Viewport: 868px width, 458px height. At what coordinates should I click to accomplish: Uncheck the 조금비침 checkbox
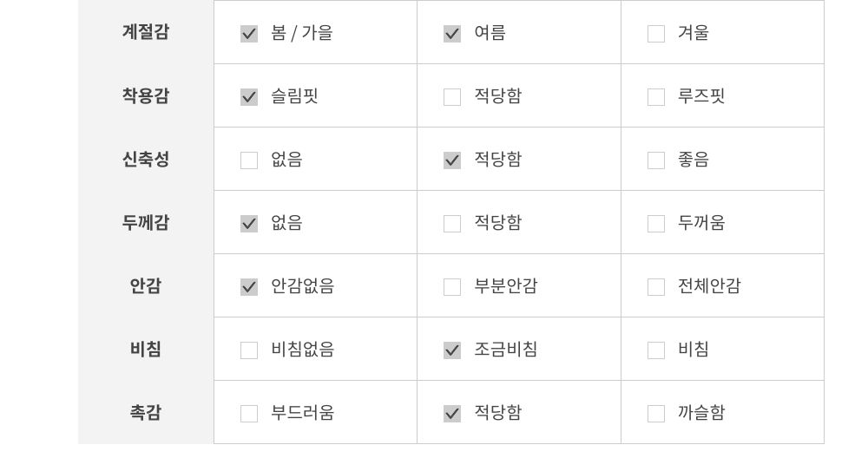(452, 350)
